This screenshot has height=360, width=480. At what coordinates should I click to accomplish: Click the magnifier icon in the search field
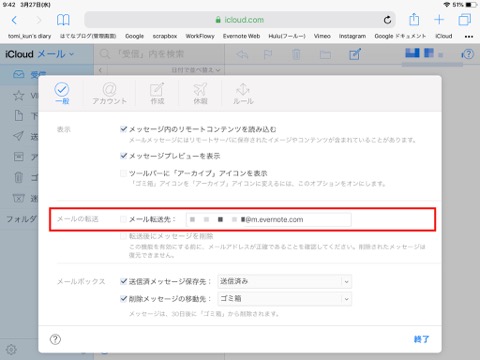click(105, 54)
